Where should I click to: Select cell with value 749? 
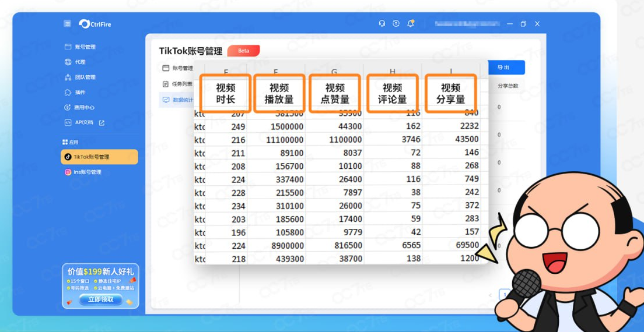(x=451, y=179)
